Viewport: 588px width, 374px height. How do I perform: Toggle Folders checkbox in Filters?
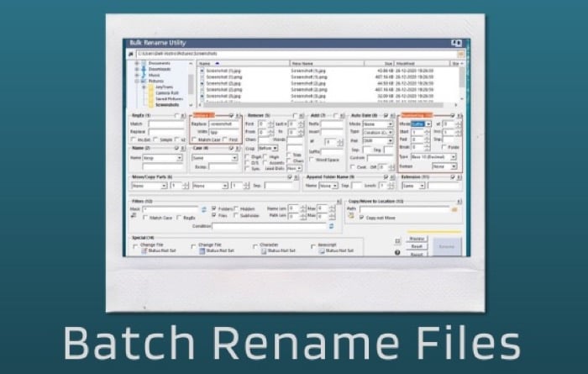click(x=213, y=208)
